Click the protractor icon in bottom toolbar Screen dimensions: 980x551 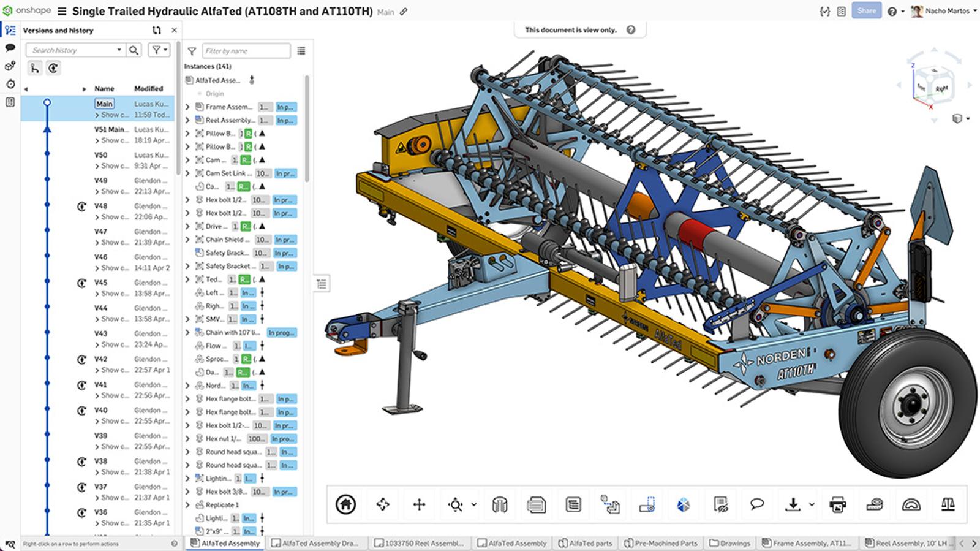coord(911,504)
